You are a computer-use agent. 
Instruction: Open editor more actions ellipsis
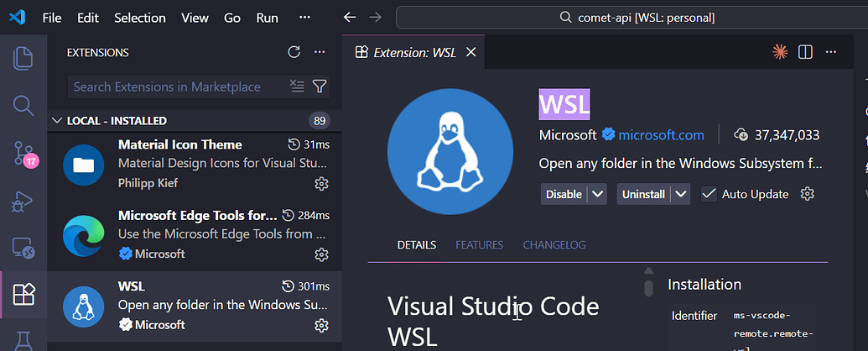831,52
